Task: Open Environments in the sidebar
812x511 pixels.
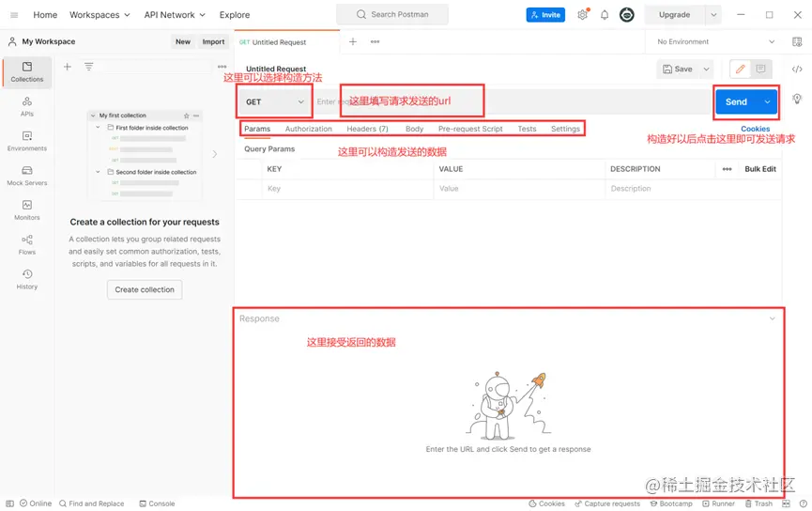Action: point(27,141)
